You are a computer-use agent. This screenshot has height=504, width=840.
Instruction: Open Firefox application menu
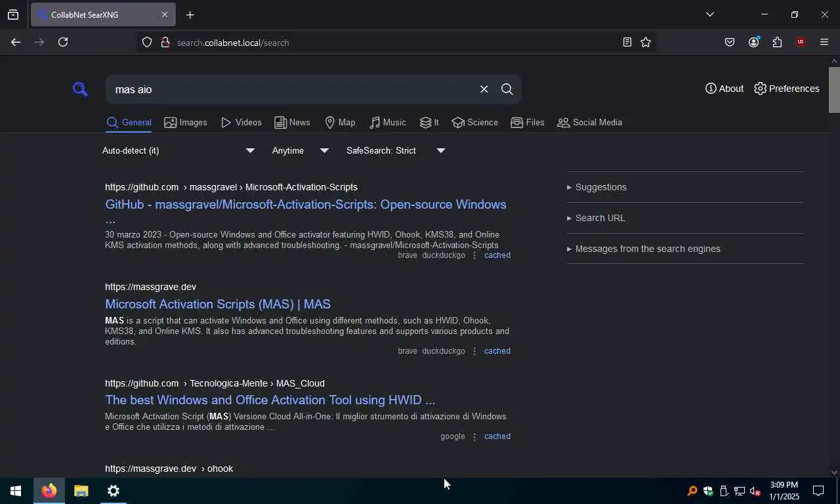(824, 42)
